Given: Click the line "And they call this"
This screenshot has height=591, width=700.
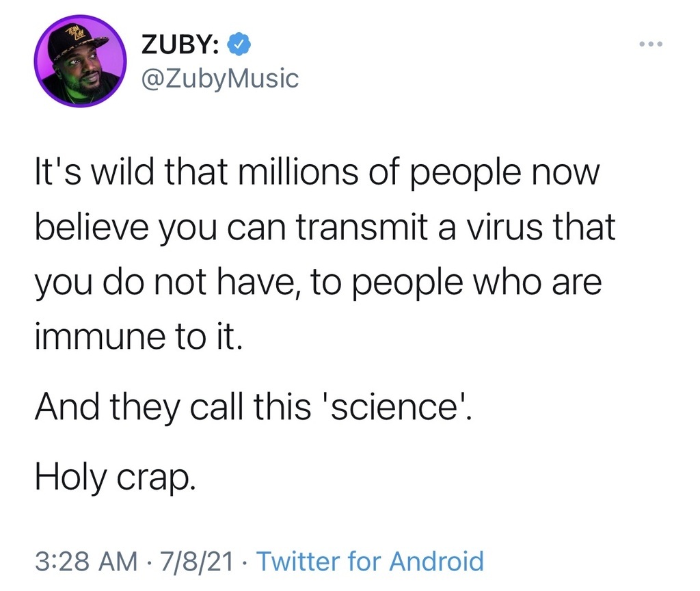Looking at the screenshot, I should pos(254,408).
